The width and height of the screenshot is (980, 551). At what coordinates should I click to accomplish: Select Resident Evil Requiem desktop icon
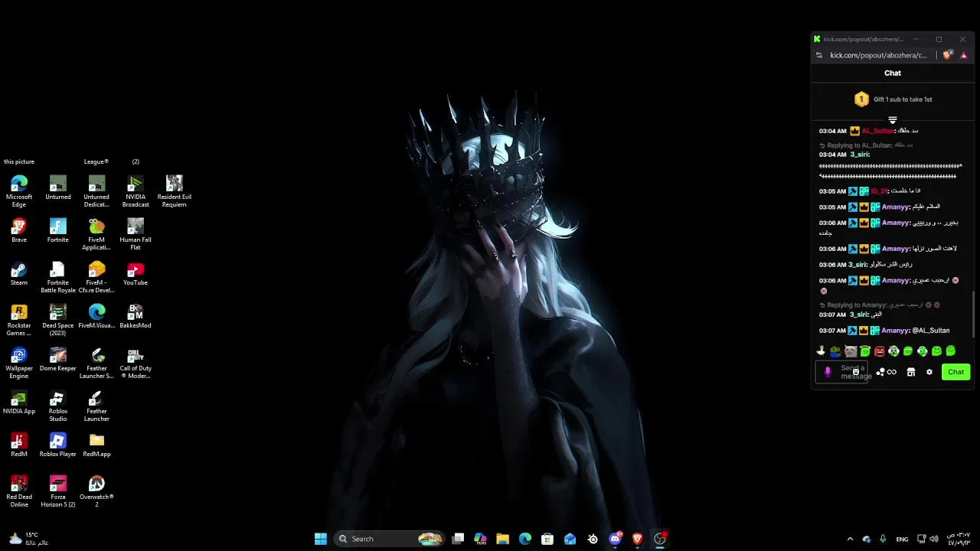[175, 191]
